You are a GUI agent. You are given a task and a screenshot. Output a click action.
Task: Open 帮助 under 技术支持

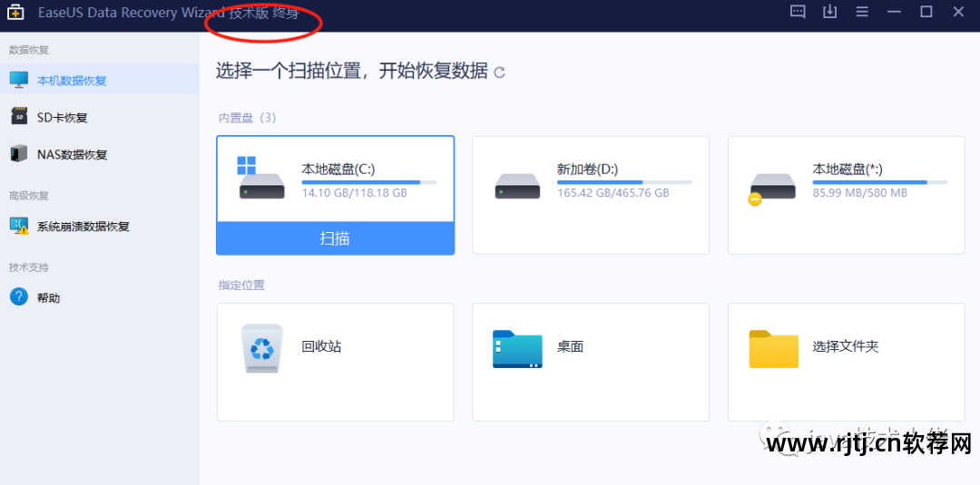[100, 297]
